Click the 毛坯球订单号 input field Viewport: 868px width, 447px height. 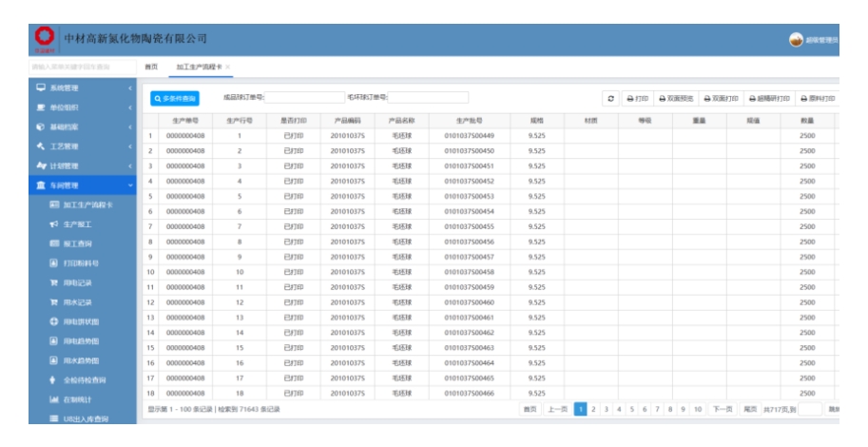click(428, 98)
